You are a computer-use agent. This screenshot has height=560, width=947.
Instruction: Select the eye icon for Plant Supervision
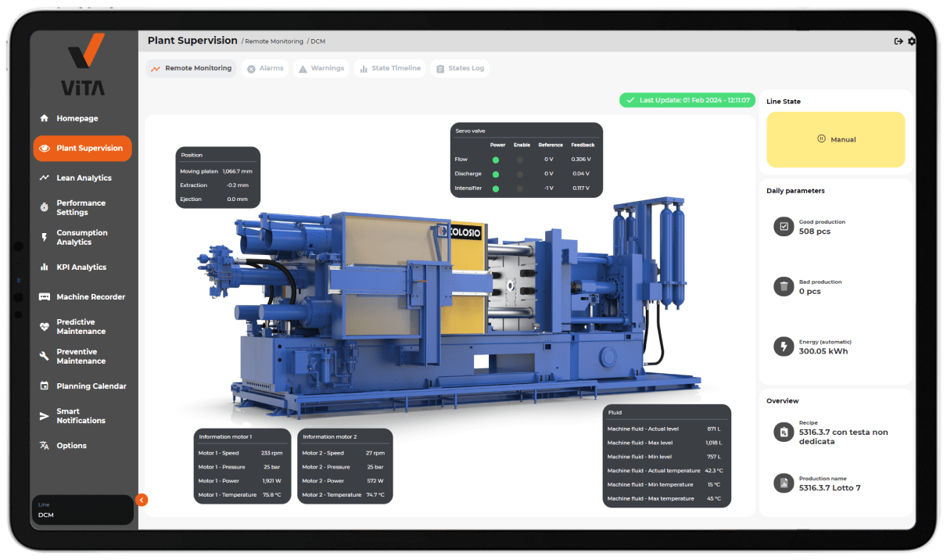point(44,148)
